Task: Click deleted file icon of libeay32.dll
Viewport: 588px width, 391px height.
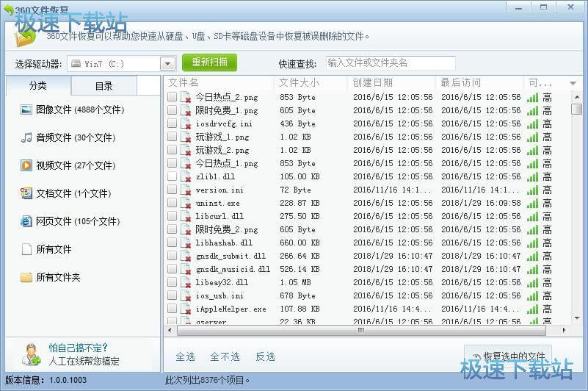Action: point(186,282)
